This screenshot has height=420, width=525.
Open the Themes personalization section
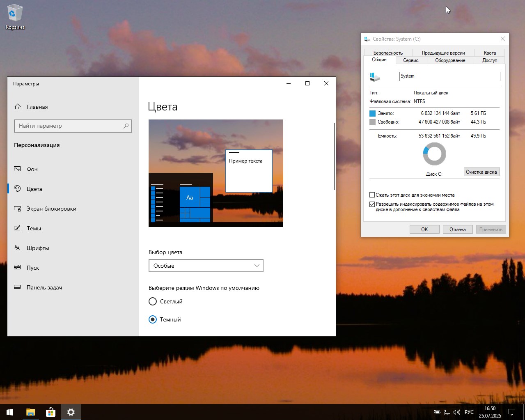[34, 228]
